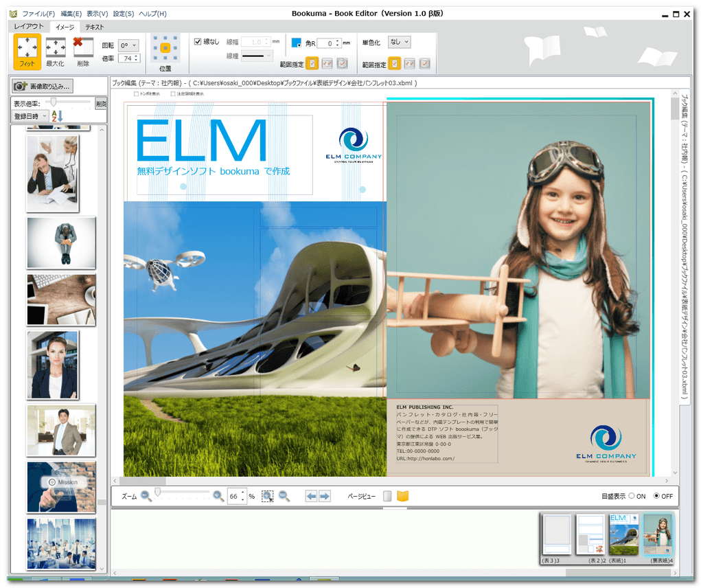Enable the トンボを表示 checkbox

pyautogui.click(x=137, y=93)
